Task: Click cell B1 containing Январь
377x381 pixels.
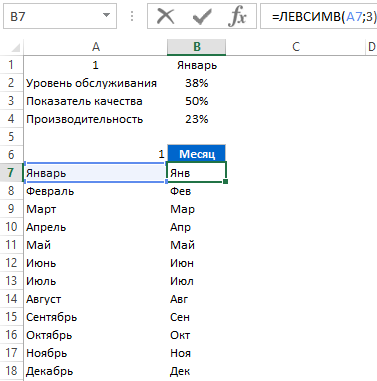Action: coord(196,65)
